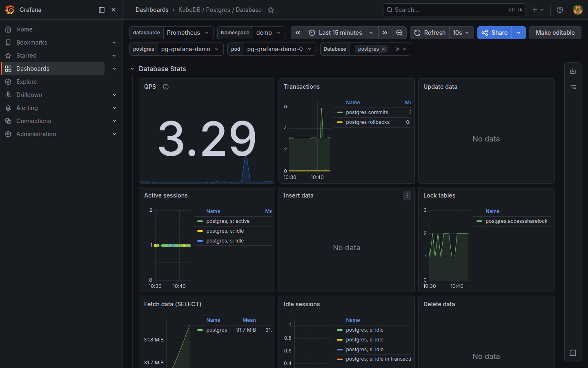588x368 pixels.
Task: Click green color swatch of postgres commits
Action: point(340,112)
